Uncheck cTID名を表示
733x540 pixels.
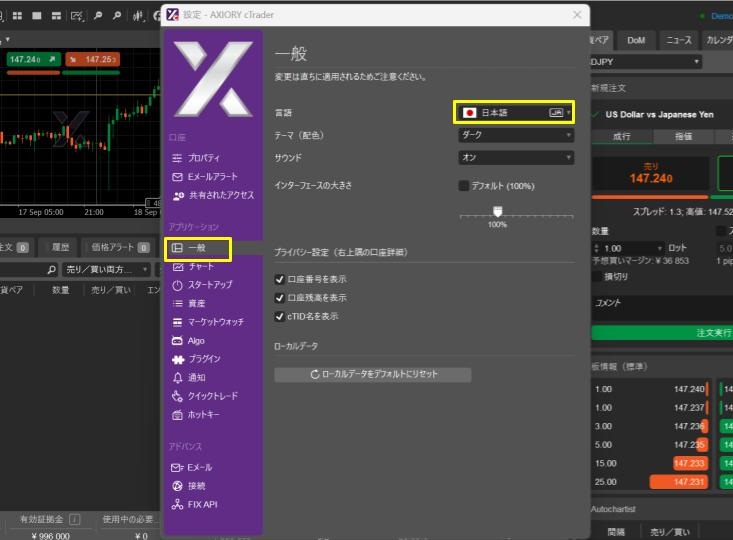[x=280, y=317]
